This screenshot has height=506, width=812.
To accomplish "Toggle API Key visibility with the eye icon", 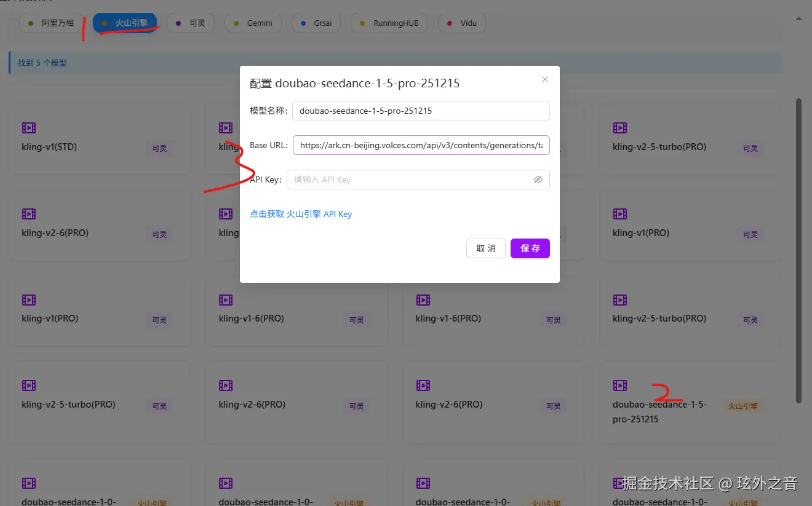I will pyautogui.click(x=538, y=179).
